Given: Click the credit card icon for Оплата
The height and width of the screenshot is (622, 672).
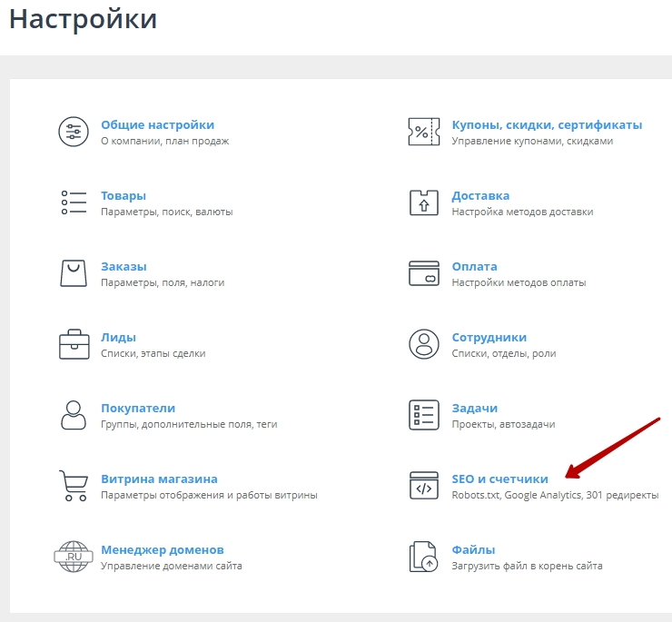Looking at the screenshot, I should (424, 273).
